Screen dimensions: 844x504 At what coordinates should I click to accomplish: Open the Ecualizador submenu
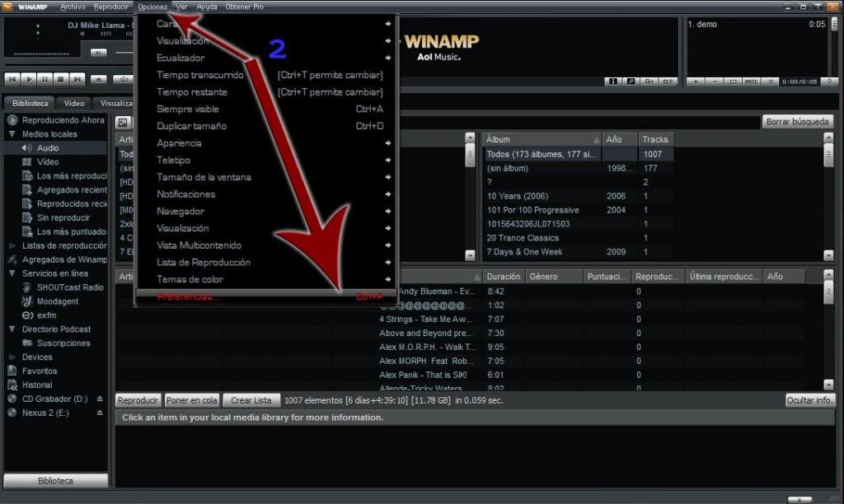tap(268, 58)
